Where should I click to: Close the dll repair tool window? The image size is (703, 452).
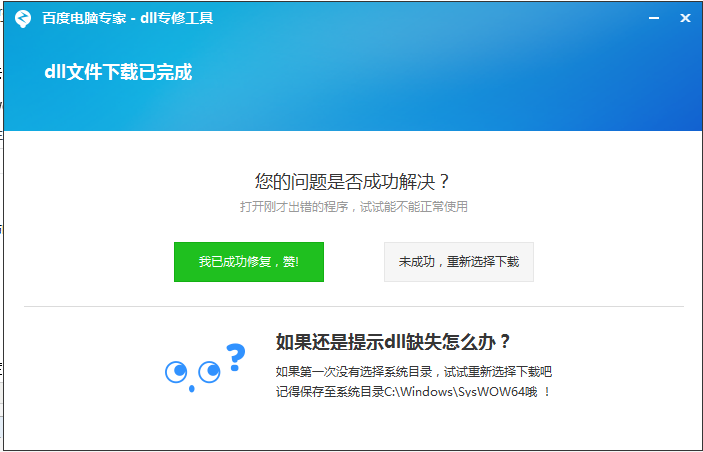(685, 18)
